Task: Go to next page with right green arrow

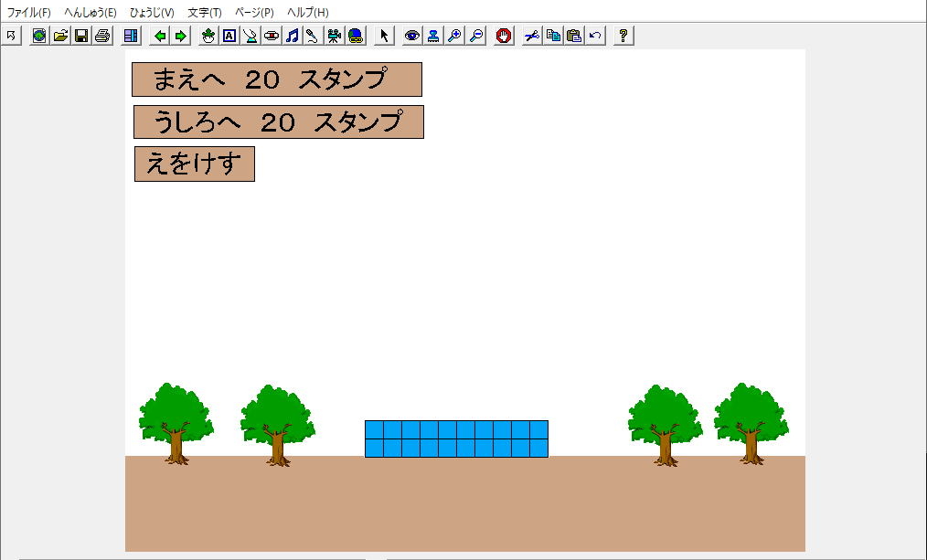Action: pos(181,36)
